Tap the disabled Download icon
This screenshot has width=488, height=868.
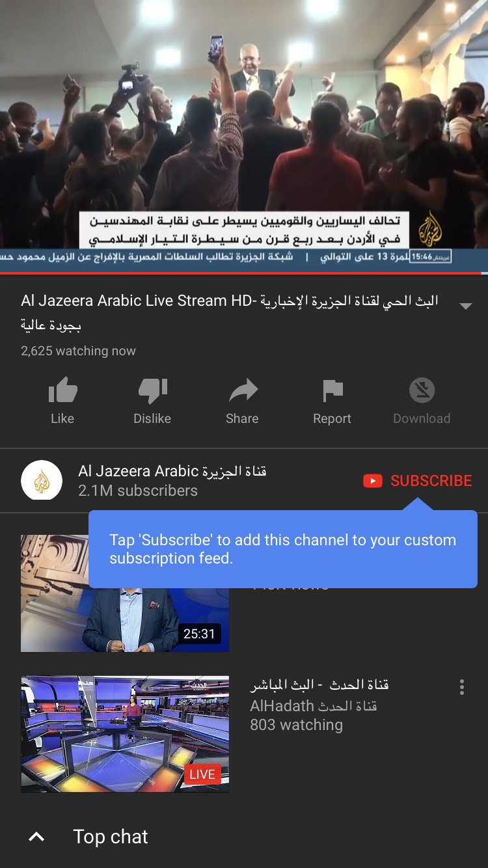coord(422,390)
